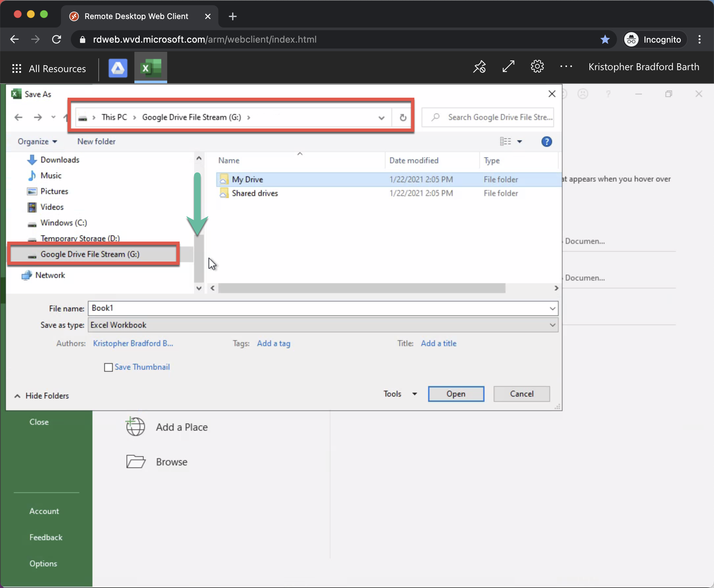Go back in the browser
This screenshot has height=588, width=714.
tap(14, 39)
